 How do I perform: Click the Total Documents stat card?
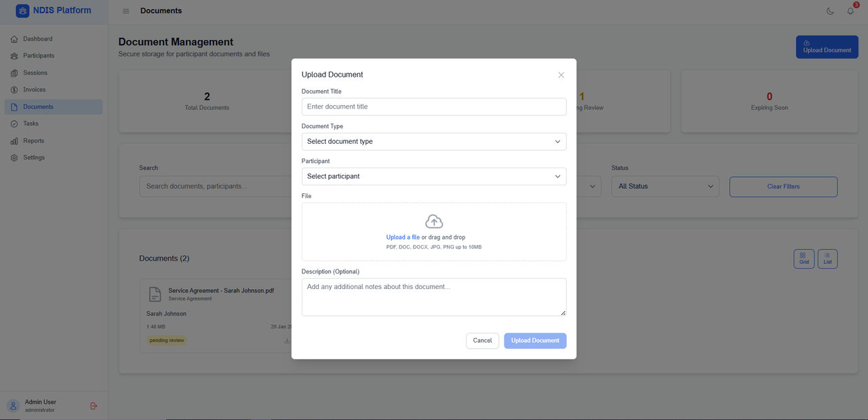[207, 101]
